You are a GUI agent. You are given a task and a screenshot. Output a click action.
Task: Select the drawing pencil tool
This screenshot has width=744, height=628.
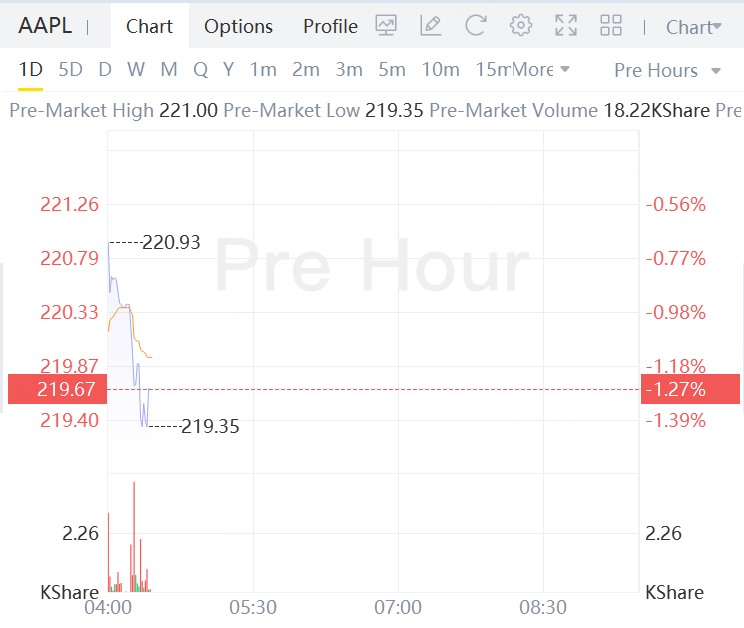click(x=431, y=26)
